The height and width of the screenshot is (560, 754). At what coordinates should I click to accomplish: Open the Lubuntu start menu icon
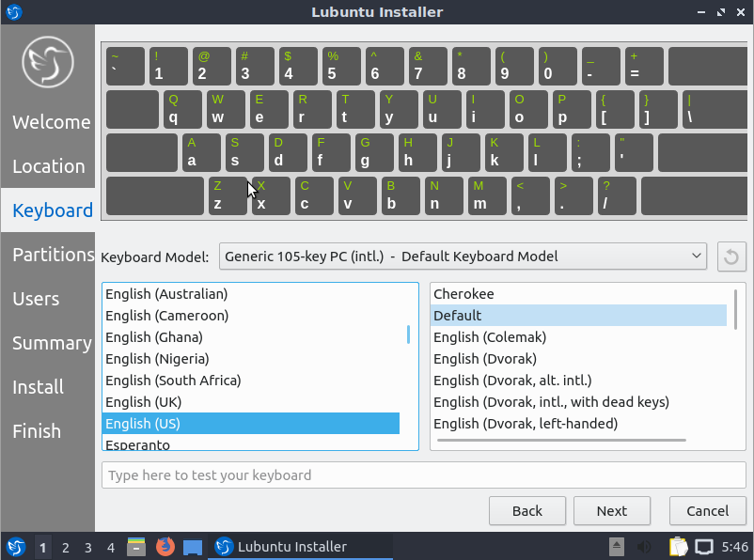15,546
